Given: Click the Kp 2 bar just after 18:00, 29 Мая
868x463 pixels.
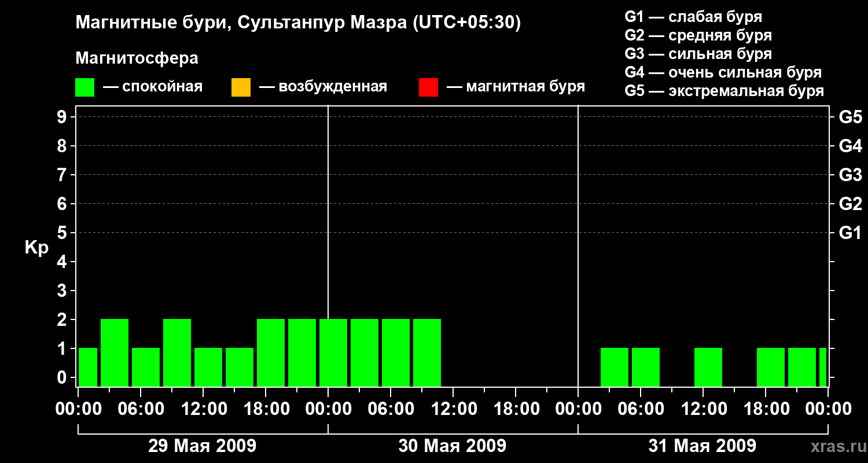Looking at the screenshot, I should [271, 352].
